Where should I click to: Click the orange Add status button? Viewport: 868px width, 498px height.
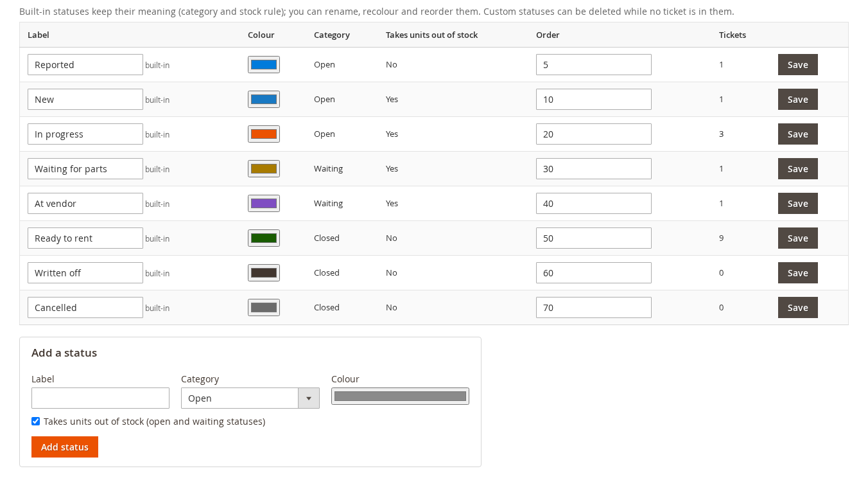(65, 447)
